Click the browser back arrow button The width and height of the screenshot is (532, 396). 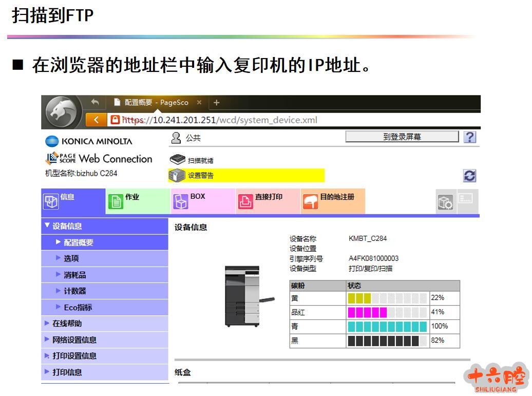click(x=96, y=120)
